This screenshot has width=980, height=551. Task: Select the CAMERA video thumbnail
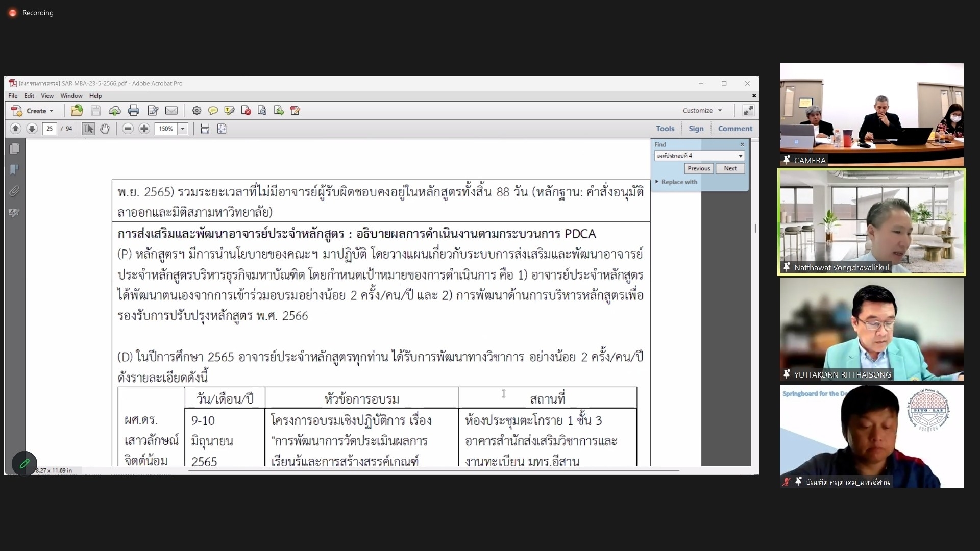tap(872, 115)
